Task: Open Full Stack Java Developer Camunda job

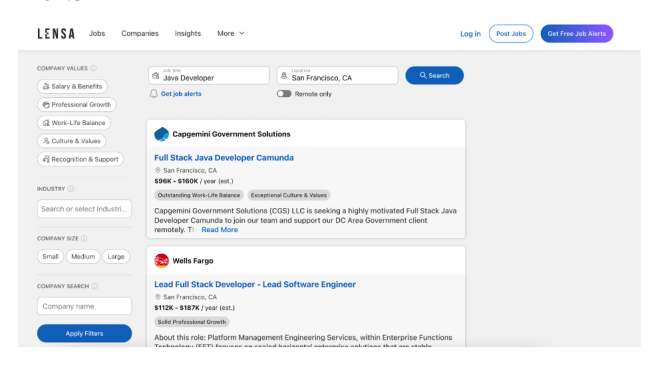Action: (224, 157)
